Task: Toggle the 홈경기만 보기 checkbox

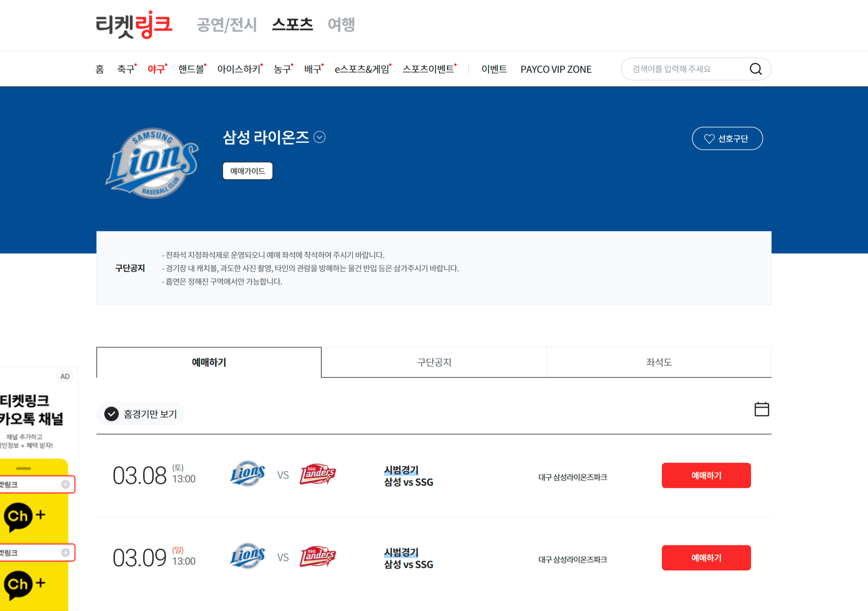Action: point(112,414)
